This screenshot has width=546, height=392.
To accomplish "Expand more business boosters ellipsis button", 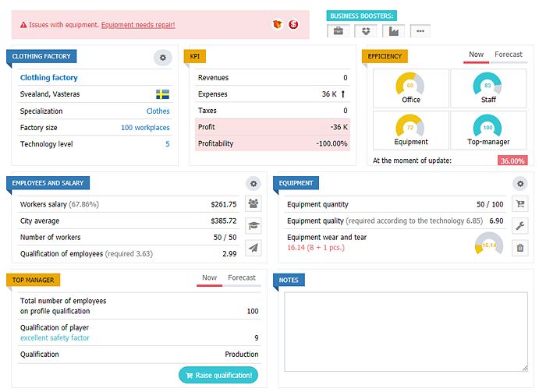I will click(x=420, y=31).
